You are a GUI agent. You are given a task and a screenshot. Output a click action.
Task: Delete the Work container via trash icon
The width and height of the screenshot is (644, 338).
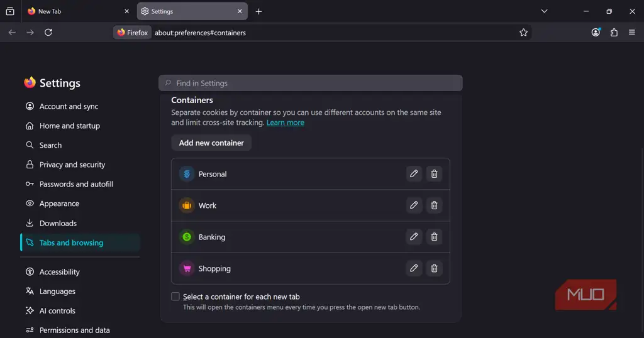434,205
